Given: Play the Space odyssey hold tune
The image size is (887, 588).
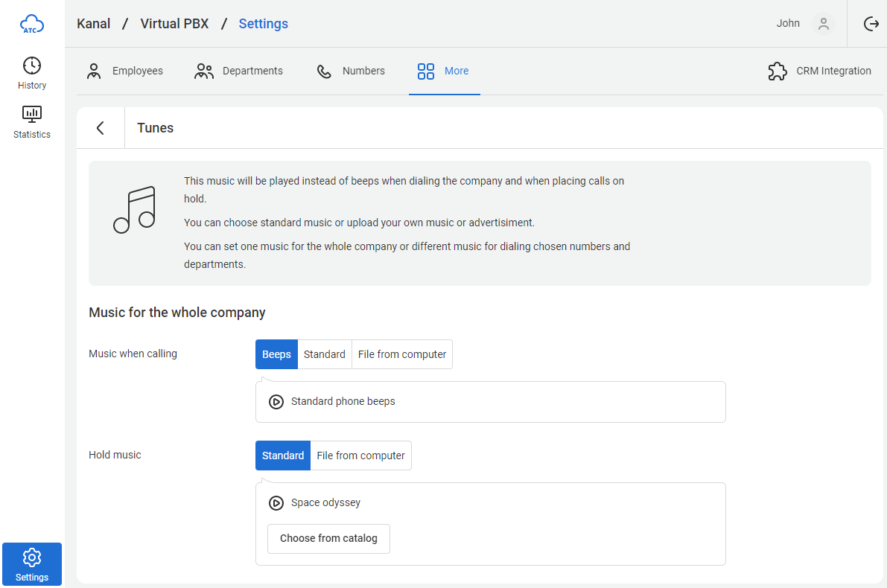Looking at the screenshot, I should pos(276,503).
